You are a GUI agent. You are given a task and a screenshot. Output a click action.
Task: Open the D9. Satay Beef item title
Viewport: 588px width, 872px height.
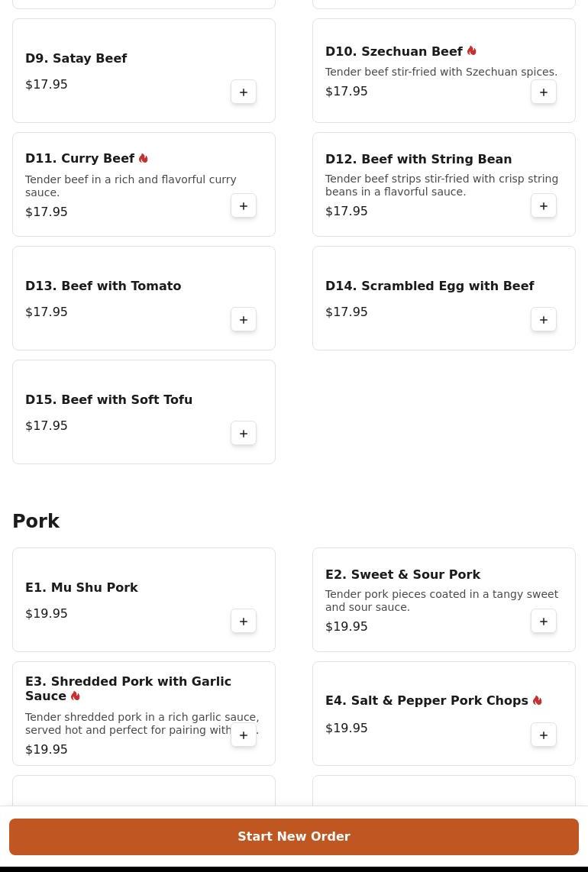[76, 59]
